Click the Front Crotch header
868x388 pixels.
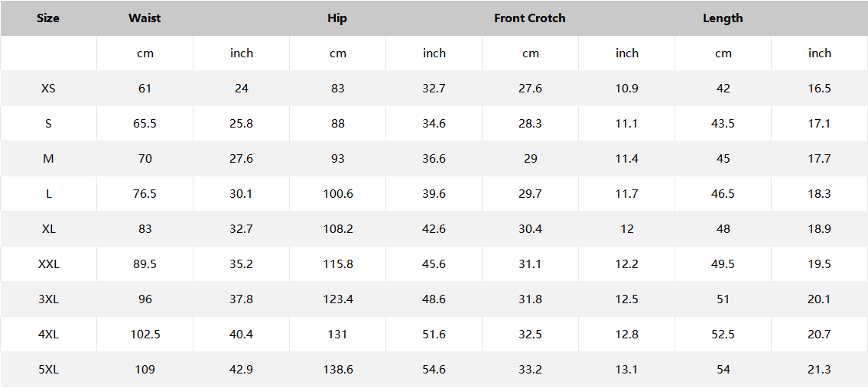(530, 18)
